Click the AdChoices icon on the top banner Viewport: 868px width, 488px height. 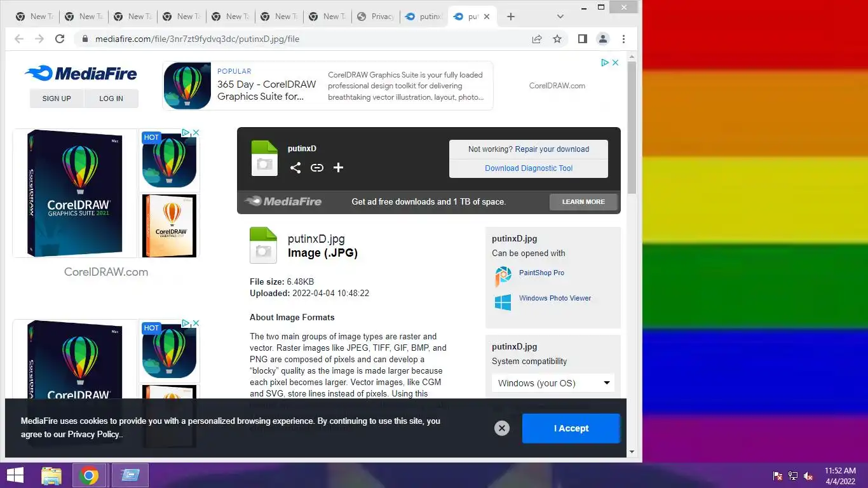click(606, 62)
